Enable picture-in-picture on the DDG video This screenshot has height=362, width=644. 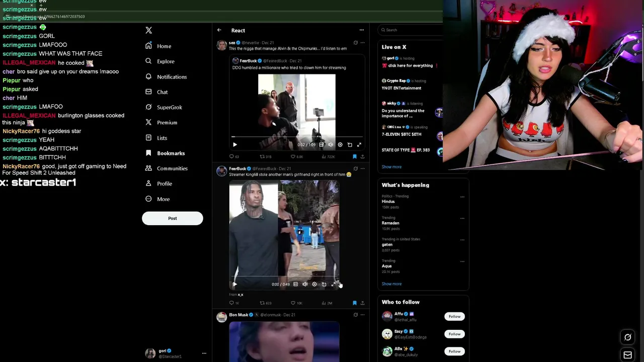click(x=350, y=145)
